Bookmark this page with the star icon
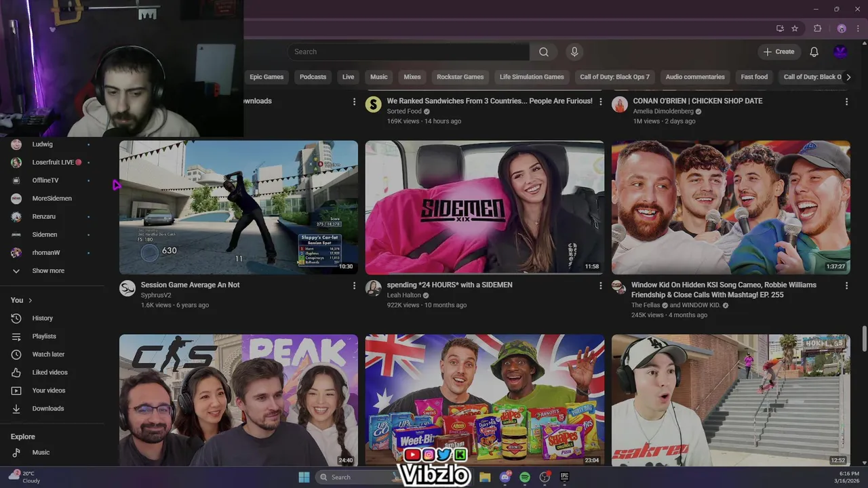The width and height of the screenshot is (868, 488). [x=795, y=28]
